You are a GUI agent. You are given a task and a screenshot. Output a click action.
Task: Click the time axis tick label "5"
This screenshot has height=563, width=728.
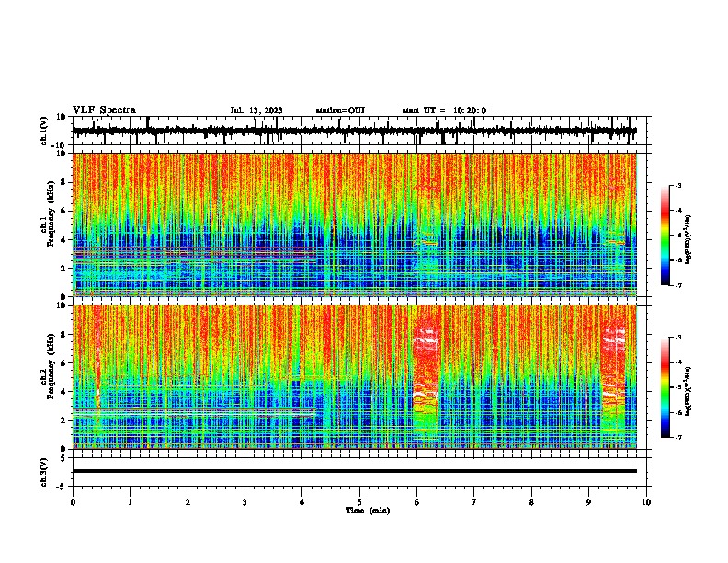pos(359,502)
